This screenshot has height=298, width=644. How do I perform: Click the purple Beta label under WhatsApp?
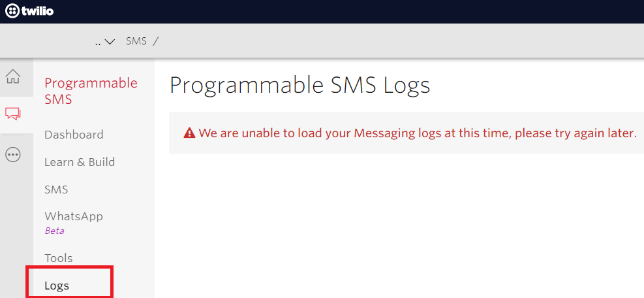[54, 231]
